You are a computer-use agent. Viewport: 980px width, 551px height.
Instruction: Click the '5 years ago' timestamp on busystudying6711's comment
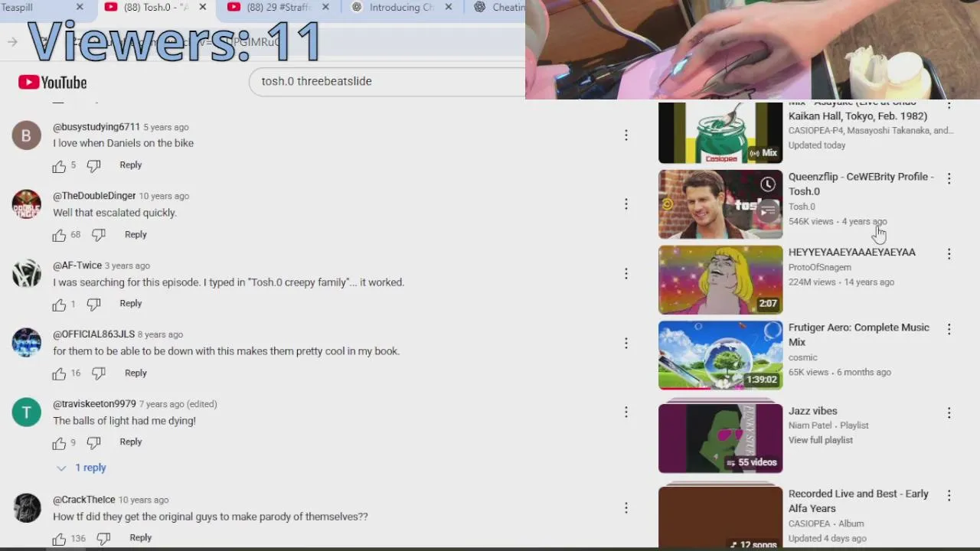coord(166,127)
